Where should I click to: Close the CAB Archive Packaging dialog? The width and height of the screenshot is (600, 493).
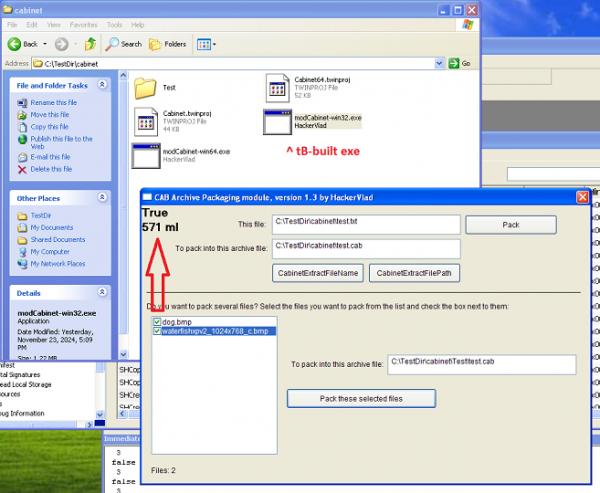(x=582, y=197)
